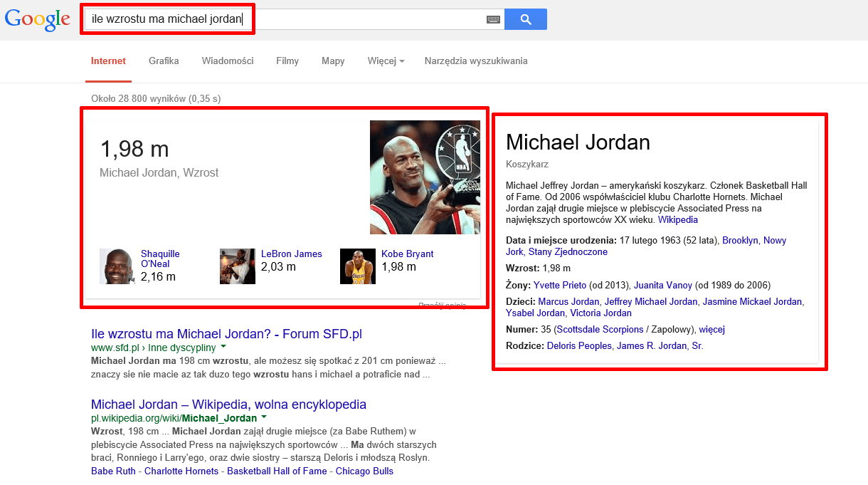Click the large Michael Jordan photo
The height and width of the screenshot is (485, 868).
[425, 177]
